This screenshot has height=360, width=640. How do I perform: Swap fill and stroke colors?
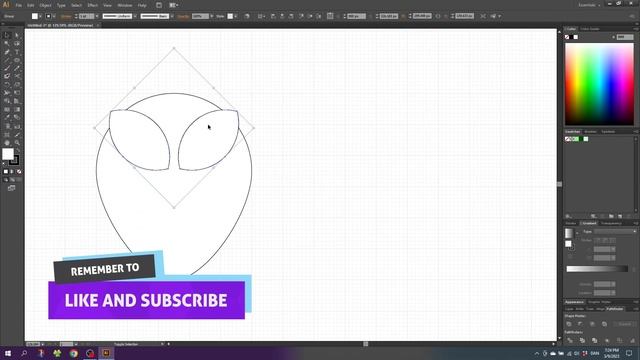coord(18,150)
